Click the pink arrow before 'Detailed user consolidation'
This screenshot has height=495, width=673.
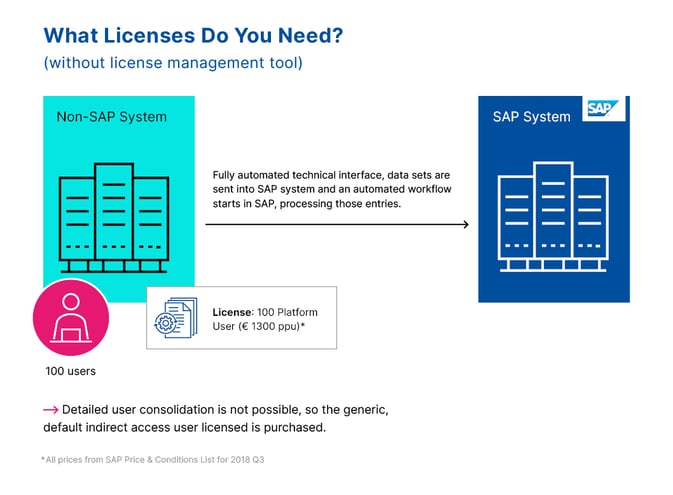point(51,410)
